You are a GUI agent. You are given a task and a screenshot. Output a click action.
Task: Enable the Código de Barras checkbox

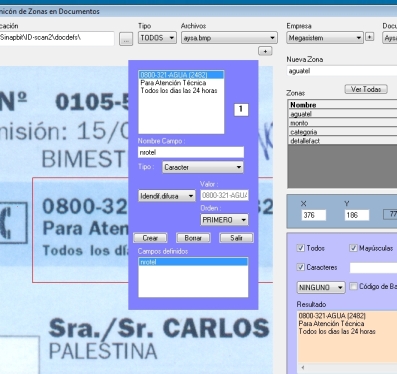point(353,286)
